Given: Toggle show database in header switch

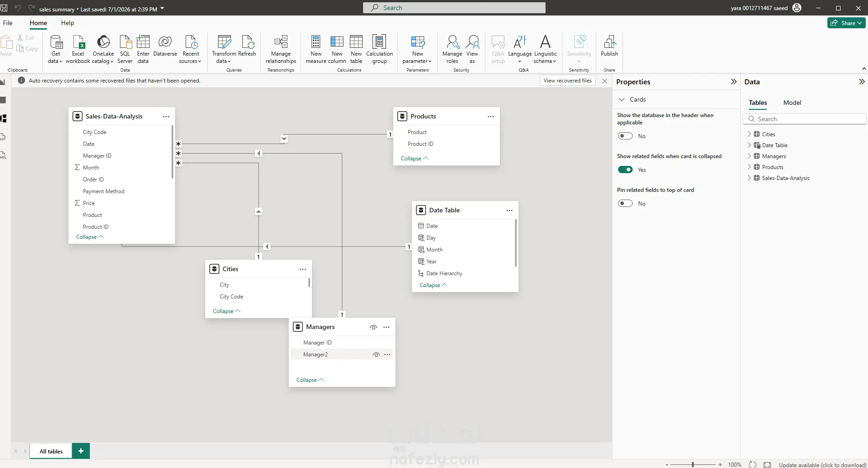Looking at the screenshot, I should click(625, 136).
